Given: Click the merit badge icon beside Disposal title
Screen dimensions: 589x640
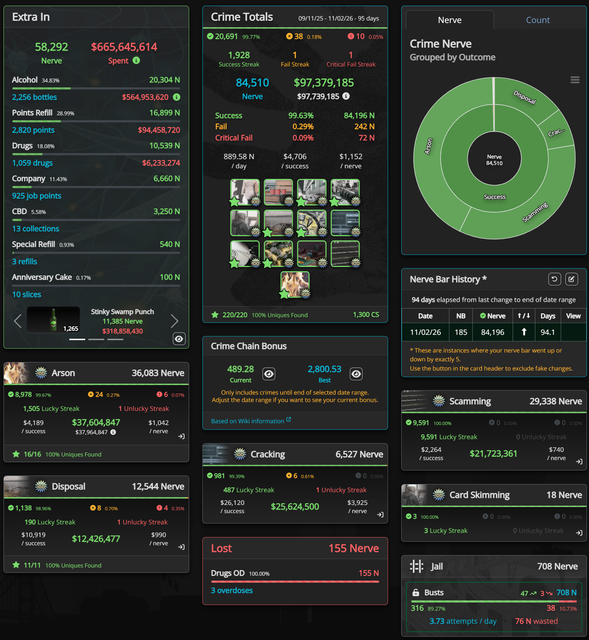Looking at the screenshot, I should (41, 486).
